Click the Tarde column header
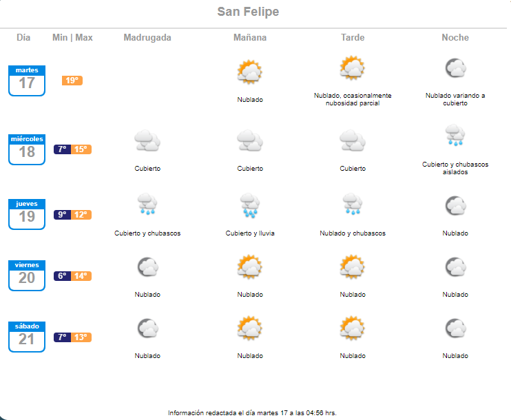 pos(353,37)
